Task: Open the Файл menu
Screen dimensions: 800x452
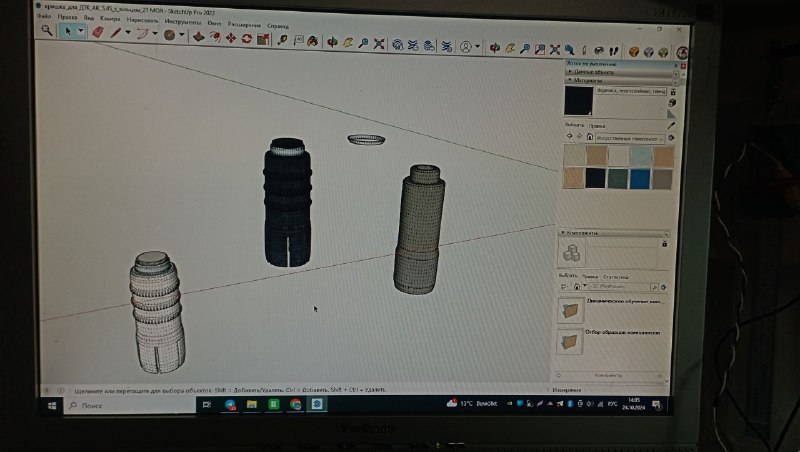Action: click(x=44, y=16)
